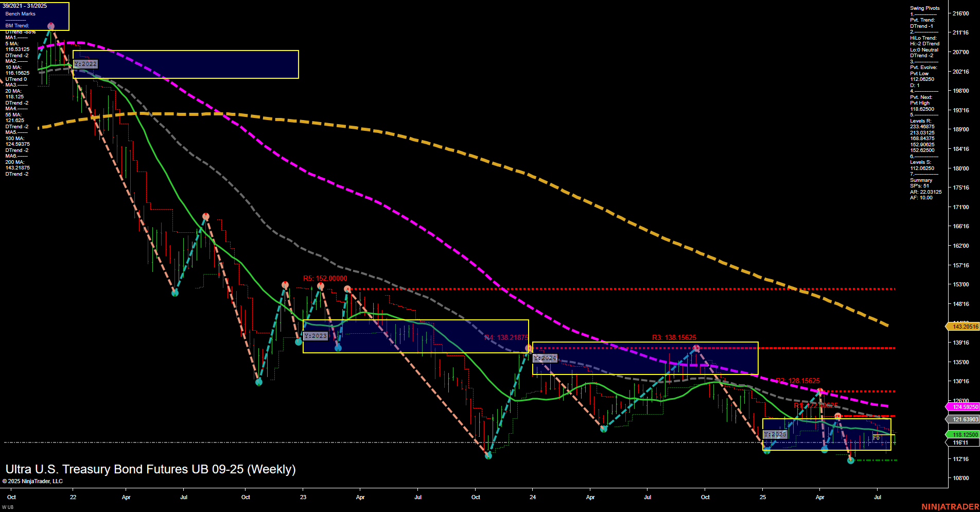The height and width of the screenshot is (512, 980).
Task: Click the 171'00 price axis label
Action: pos(961,207)
